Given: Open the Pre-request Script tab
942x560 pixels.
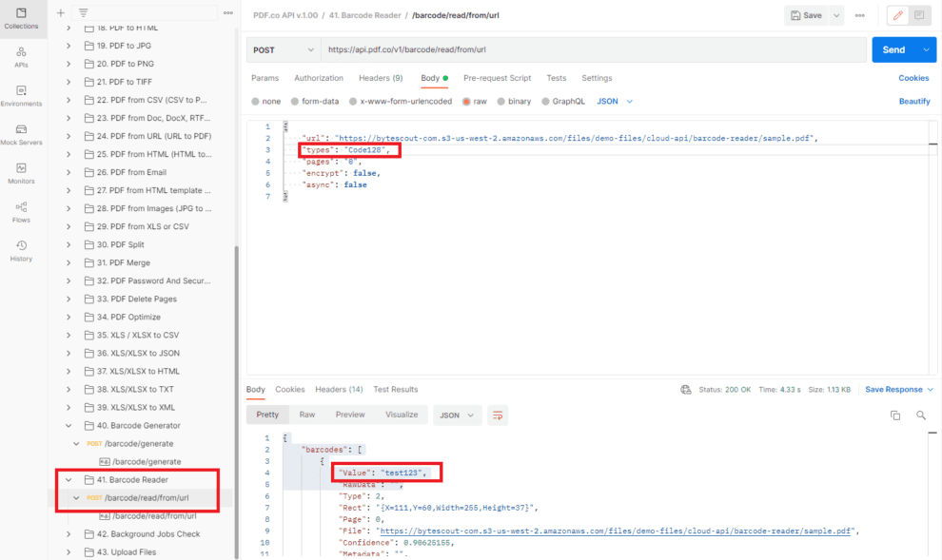Looking at the screenshot, I should click(x=497, y=78).
